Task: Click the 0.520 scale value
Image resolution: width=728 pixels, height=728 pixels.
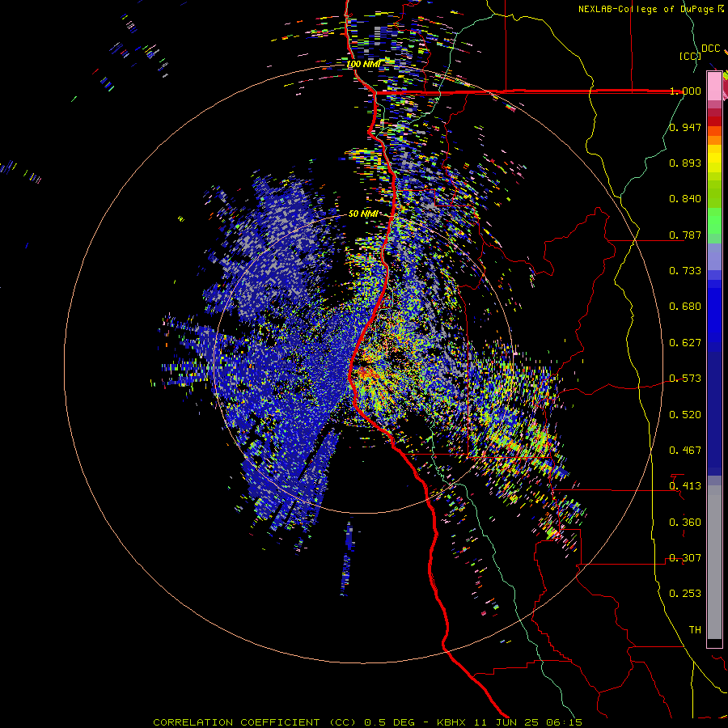Action: 685,415
